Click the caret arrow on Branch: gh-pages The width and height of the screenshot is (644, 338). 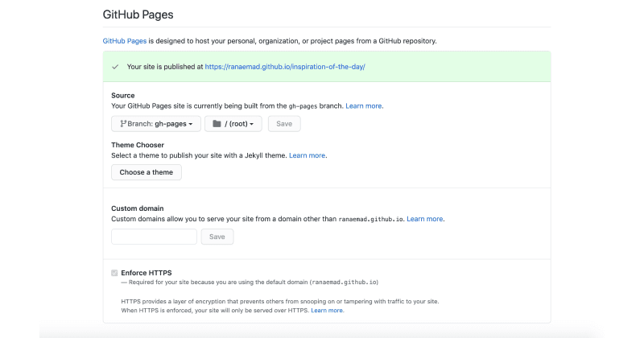192,124
